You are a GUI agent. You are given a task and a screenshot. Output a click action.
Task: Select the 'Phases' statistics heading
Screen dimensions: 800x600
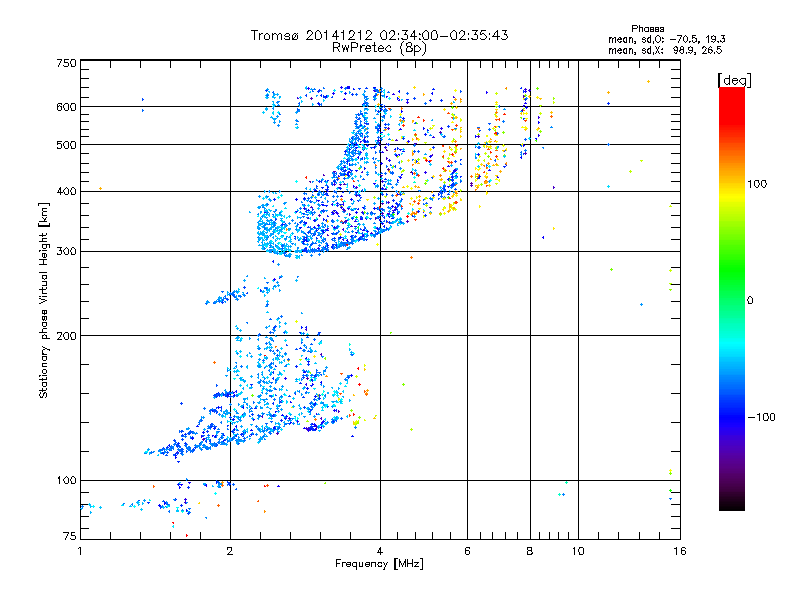tap(647, 29)
